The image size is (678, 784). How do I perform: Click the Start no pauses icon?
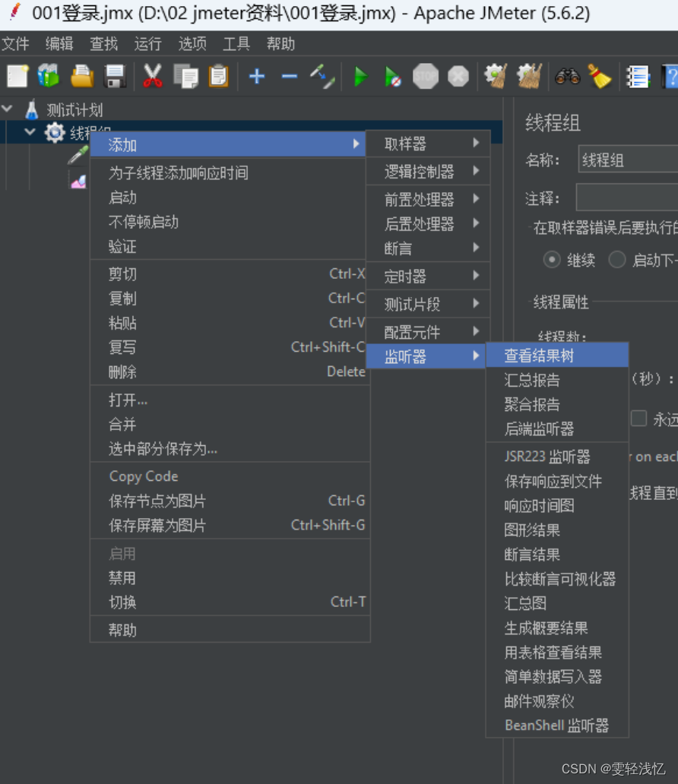point(392,76)
